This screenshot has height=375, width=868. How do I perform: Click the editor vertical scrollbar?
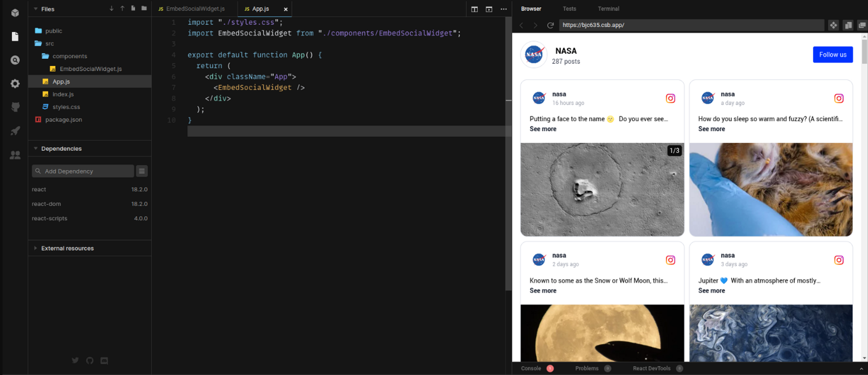click(508, 154)
